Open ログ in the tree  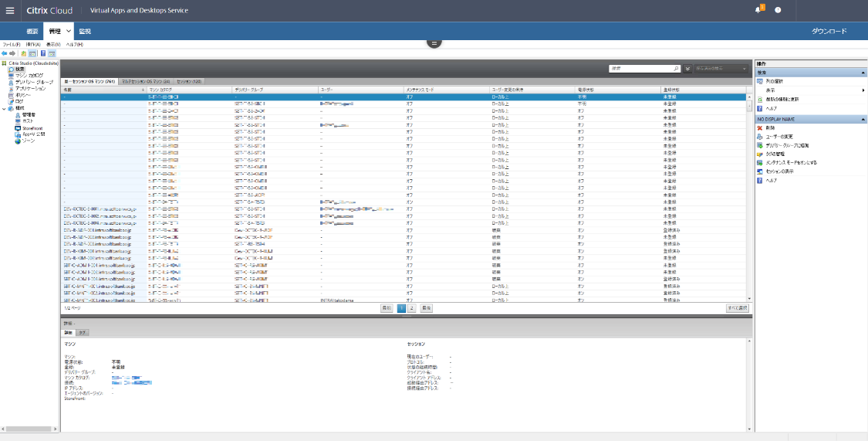(19, 101)
